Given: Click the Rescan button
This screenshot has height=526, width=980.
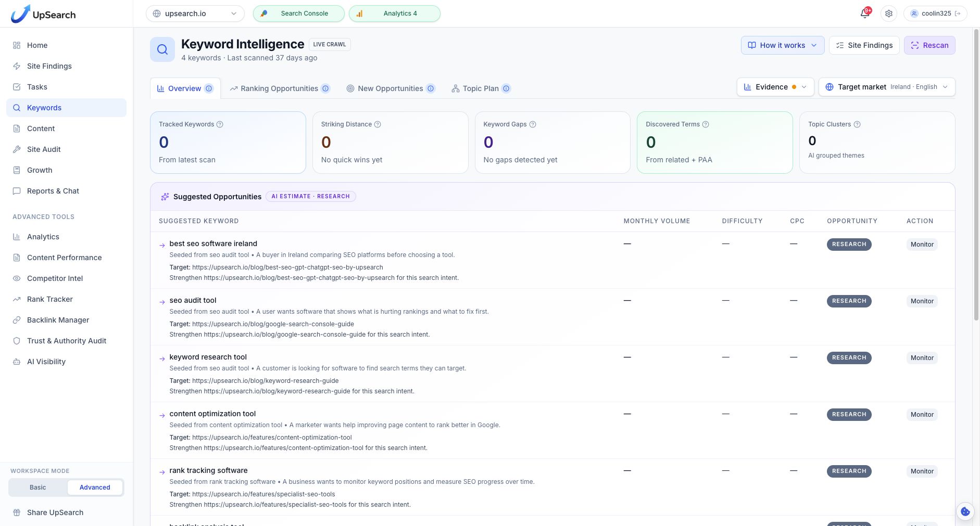Looking at the screenshot, I should coord(929,45).
